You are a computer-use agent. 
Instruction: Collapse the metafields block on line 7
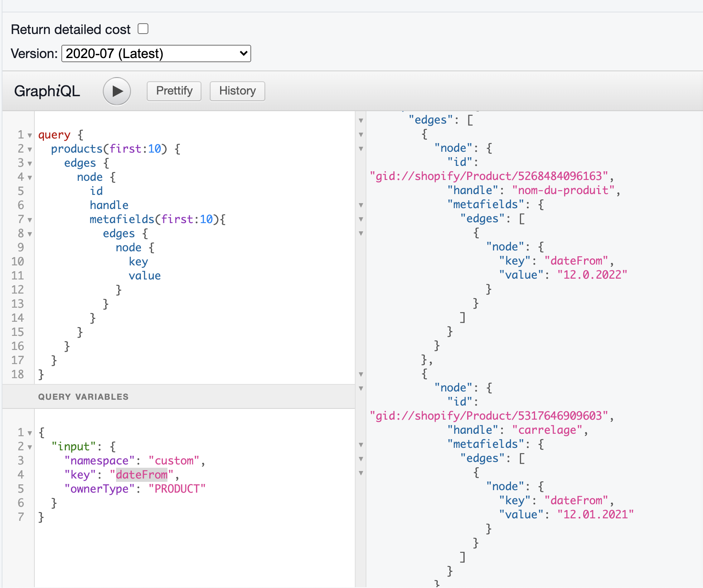tap(29, 219)
